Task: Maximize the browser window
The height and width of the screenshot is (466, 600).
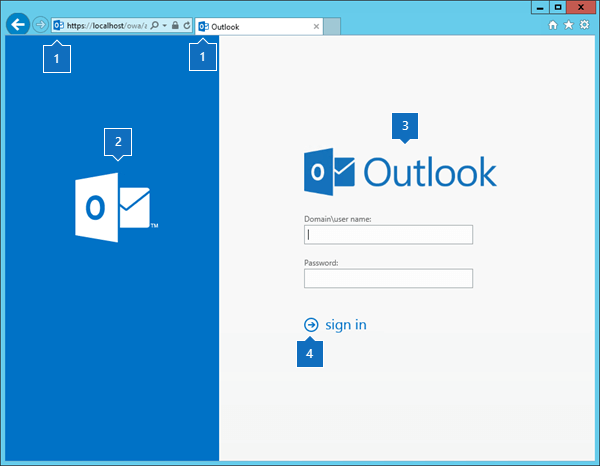Action: tap(558, 7)
